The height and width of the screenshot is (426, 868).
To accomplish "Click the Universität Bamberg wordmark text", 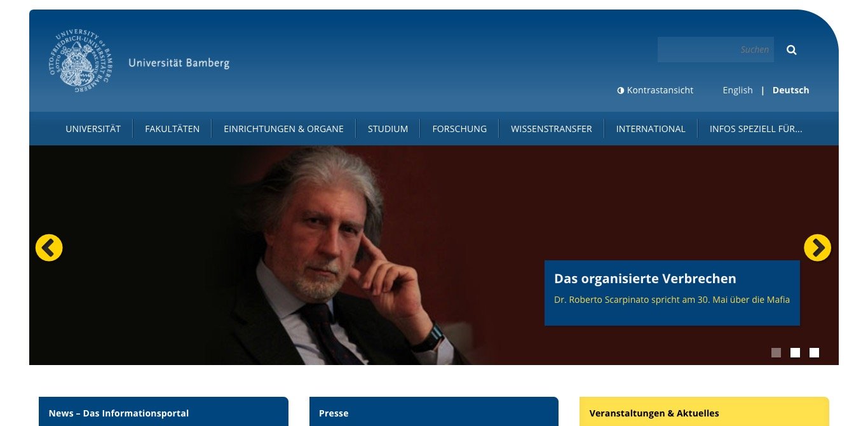I will [x=179, y=63].
